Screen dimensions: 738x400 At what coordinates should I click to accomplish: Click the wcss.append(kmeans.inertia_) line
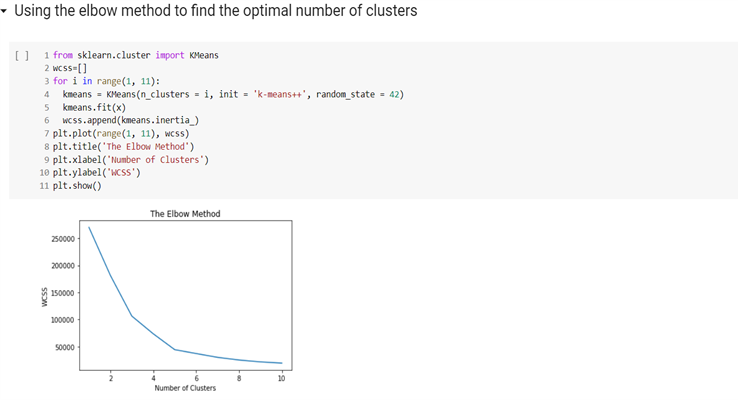click(131, 120)
